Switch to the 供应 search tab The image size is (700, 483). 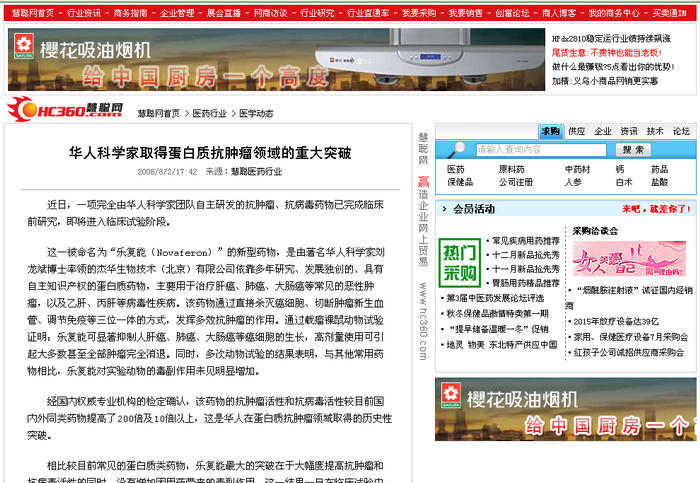(x=577, y=131)
